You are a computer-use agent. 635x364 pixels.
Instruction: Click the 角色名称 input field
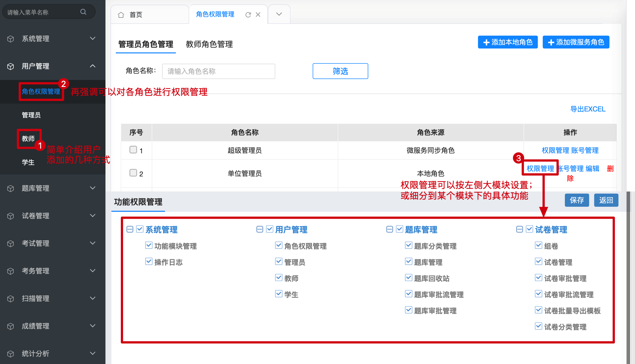[x=218, y=71]
